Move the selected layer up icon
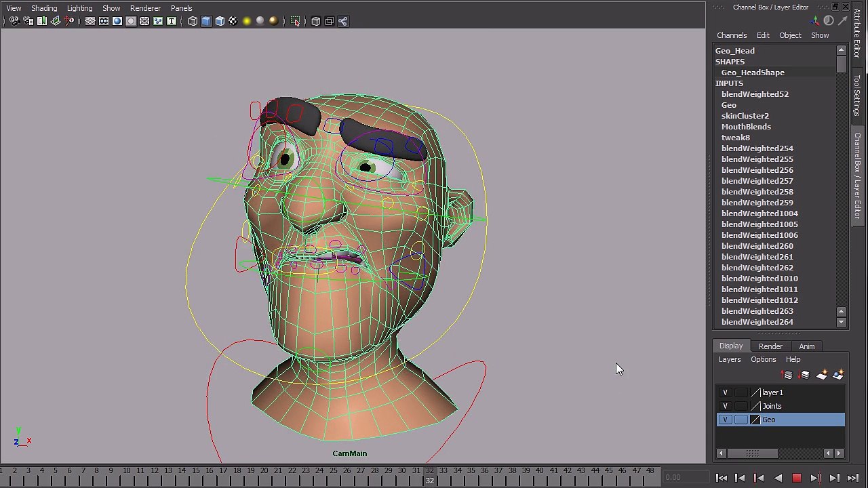 pos(787,375)
